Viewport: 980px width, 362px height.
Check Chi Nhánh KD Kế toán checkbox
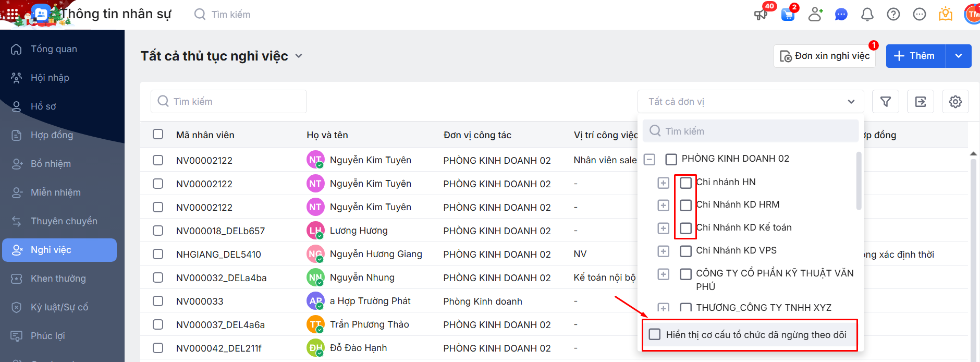(x=686, y=228)
